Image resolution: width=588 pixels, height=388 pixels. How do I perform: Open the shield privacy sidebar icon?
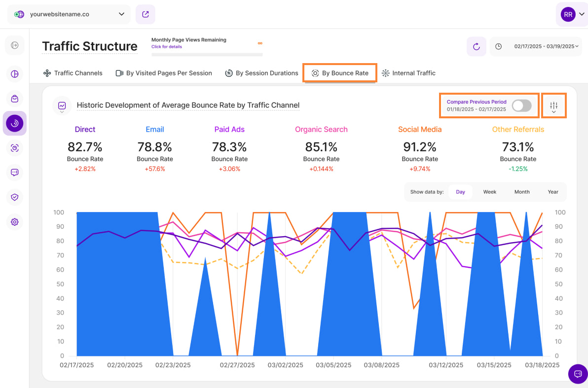15,197
